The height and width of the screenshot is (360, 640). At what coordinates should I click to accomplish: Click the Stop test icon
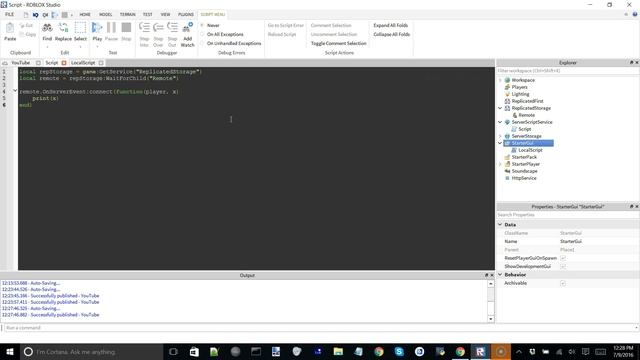coord(127,28)
